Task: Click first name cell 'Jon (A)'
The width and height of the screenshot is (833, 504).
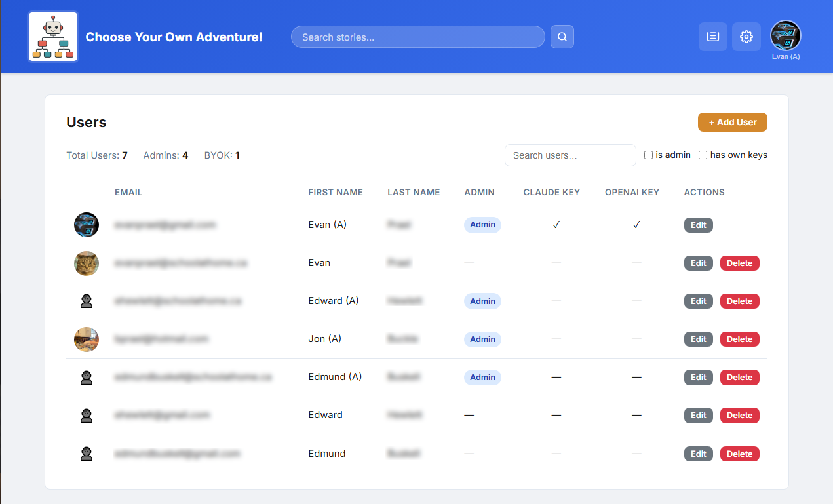Action: click(x=325, y=339)
